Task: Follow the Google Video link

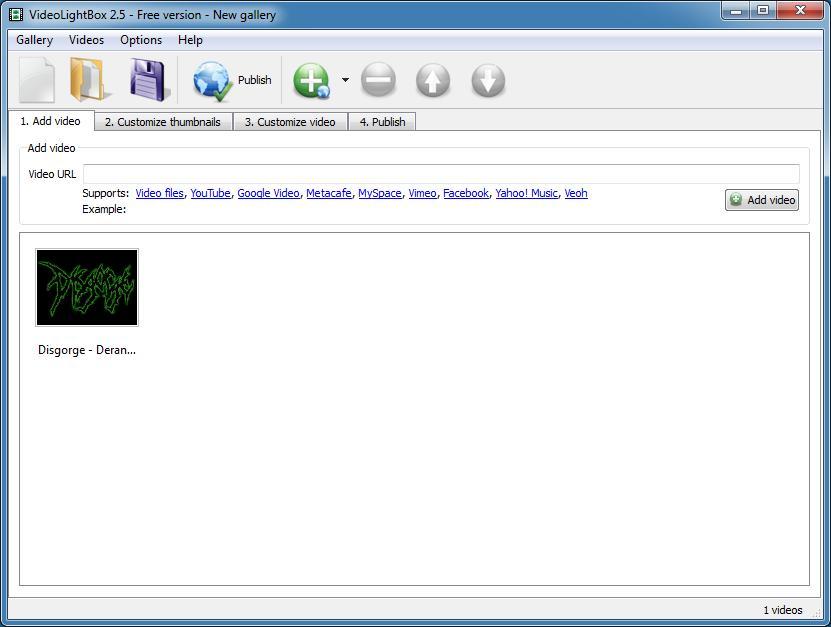Action: click(268, 193)
